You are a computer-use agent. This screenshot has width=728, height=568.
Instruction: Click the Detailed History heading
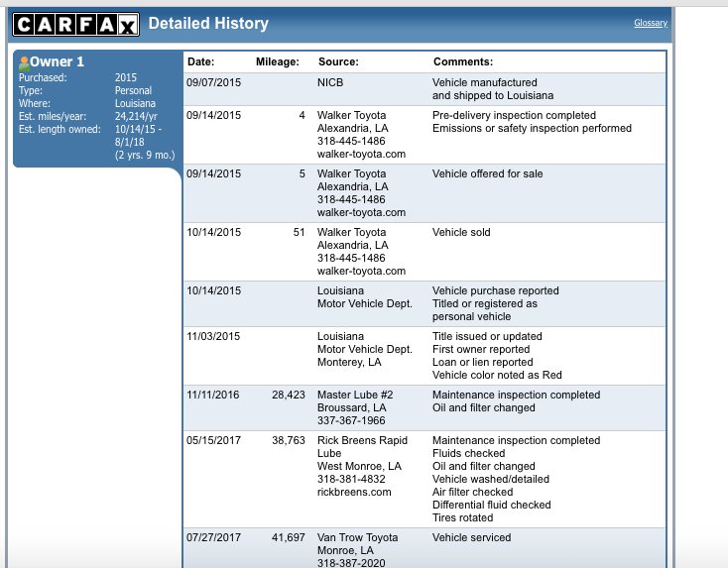(208, 23)
